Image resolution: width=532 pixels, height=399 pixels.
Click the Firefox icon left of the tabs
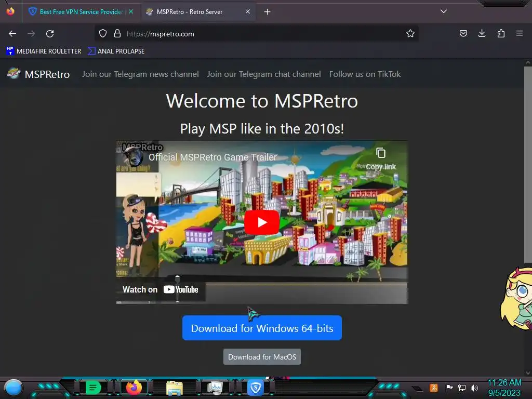(x=10, y=11)
